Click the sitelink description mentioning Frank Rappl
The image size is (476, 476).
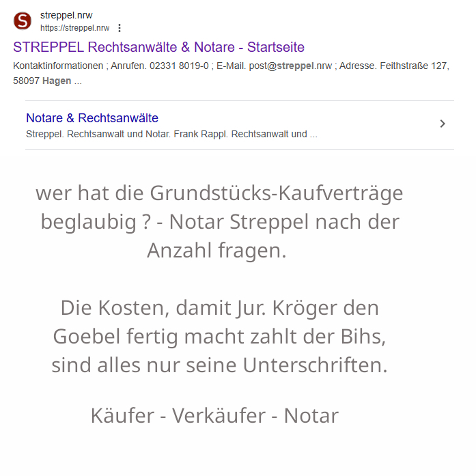(x=171, y=134)
